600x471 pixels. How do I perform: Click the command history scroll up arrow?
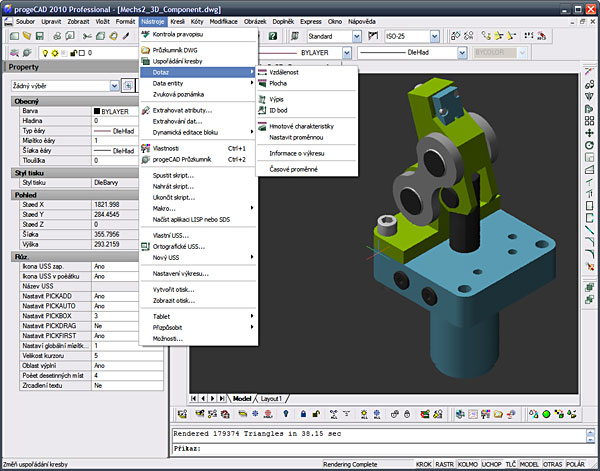tap(590, 433)
